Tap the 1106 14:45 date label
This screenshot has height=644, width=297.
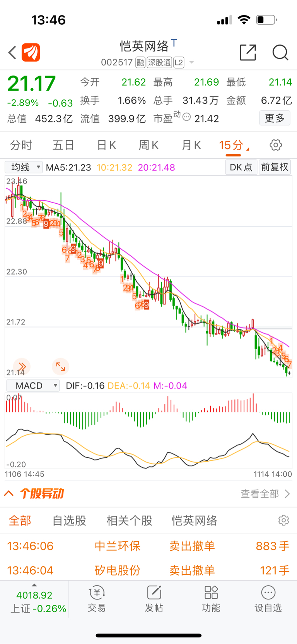pos(25,474)
